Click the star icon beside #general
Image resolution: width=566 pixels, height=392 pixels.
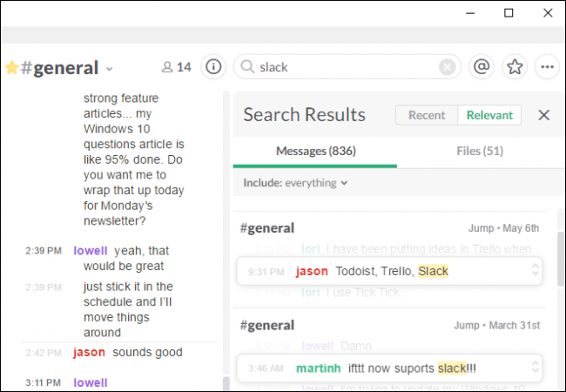[x=11, y=67]
